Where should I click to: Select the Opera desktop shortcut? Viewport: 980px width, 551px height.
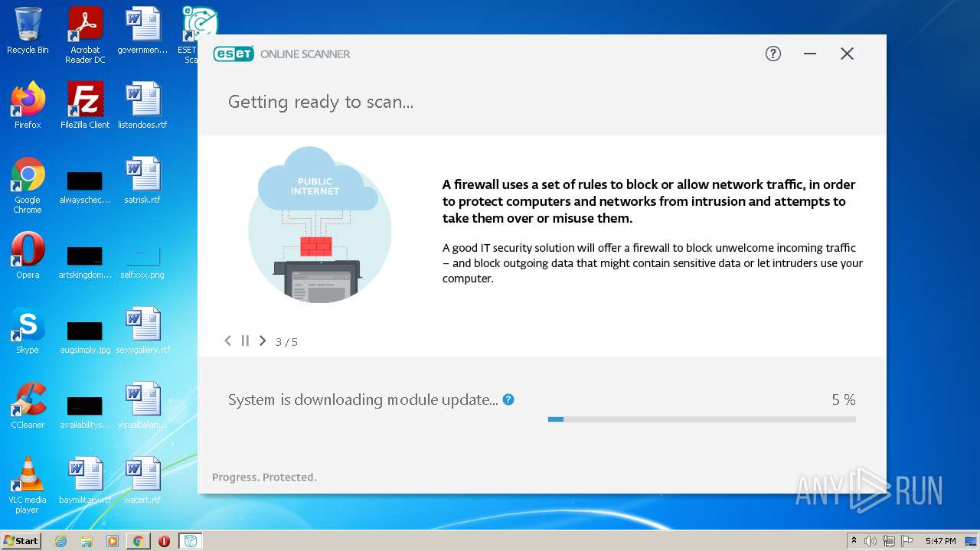coord(28,256)
